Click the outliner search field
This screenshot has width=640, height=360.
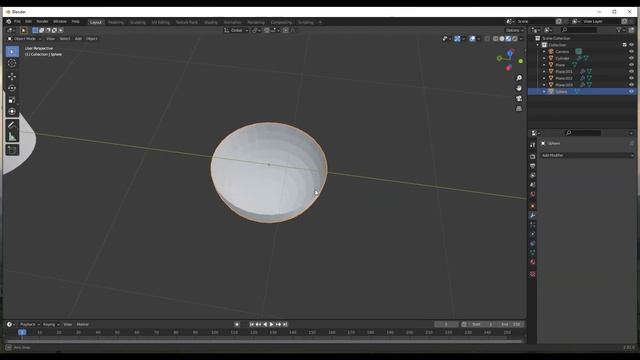pyautogui.click(x=579, y=30)
